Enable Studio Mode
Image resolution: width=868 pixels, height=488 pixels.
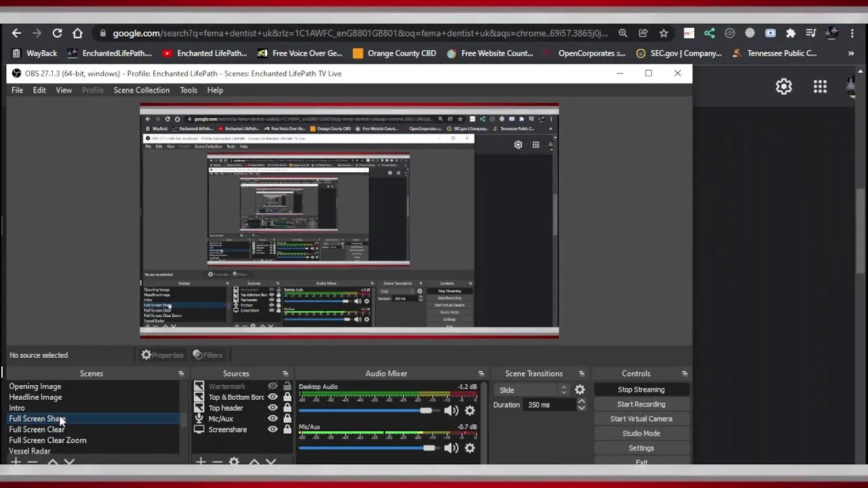tap(642, 434)
